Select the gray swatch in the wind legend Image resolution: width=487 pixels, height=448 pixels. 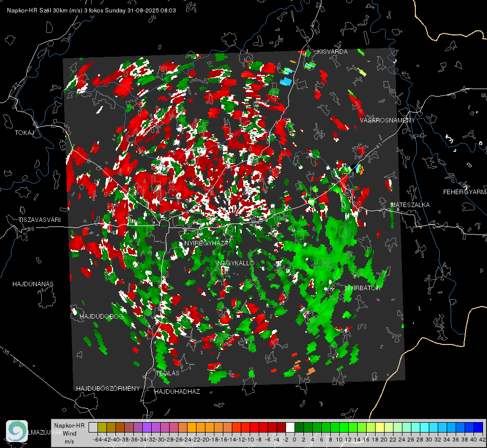point(93,427)
